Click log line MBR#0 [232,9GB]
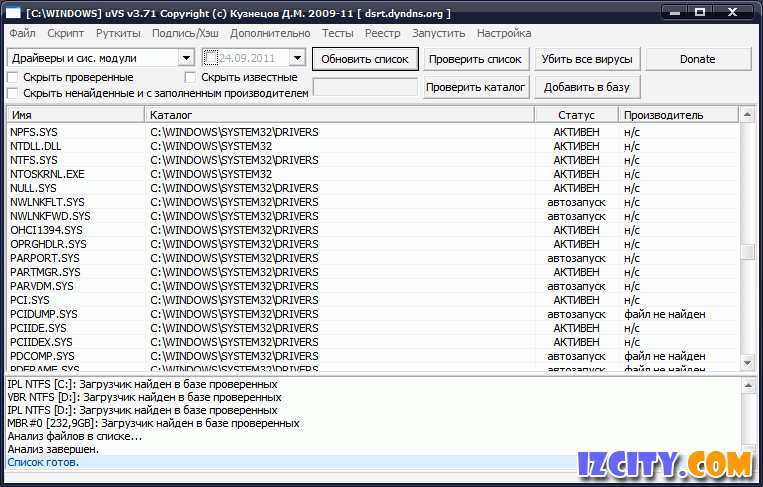The image size is (763, 487). coord(153,424)
